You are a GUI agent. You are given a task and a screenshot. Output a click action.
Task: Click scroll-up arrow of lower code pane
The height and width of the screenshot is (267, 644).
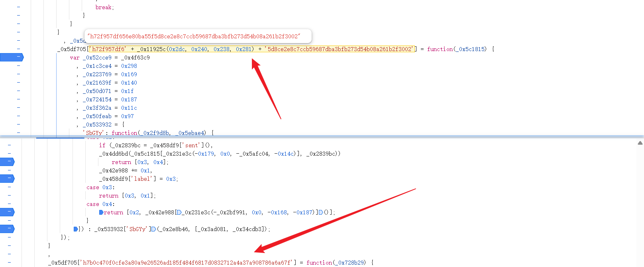(x=640, y=143)
